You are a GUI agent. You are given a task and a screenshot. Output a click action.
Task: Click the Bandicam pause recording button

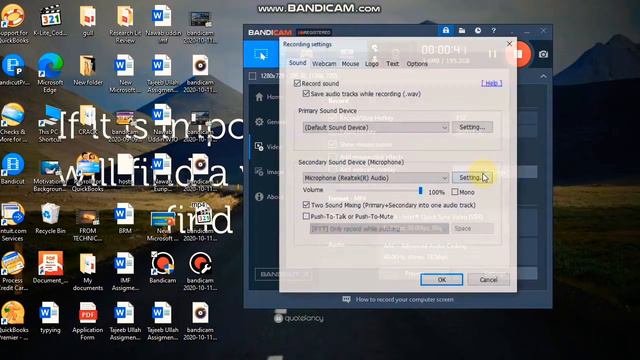pyautogui.click(x=492, y=54)
